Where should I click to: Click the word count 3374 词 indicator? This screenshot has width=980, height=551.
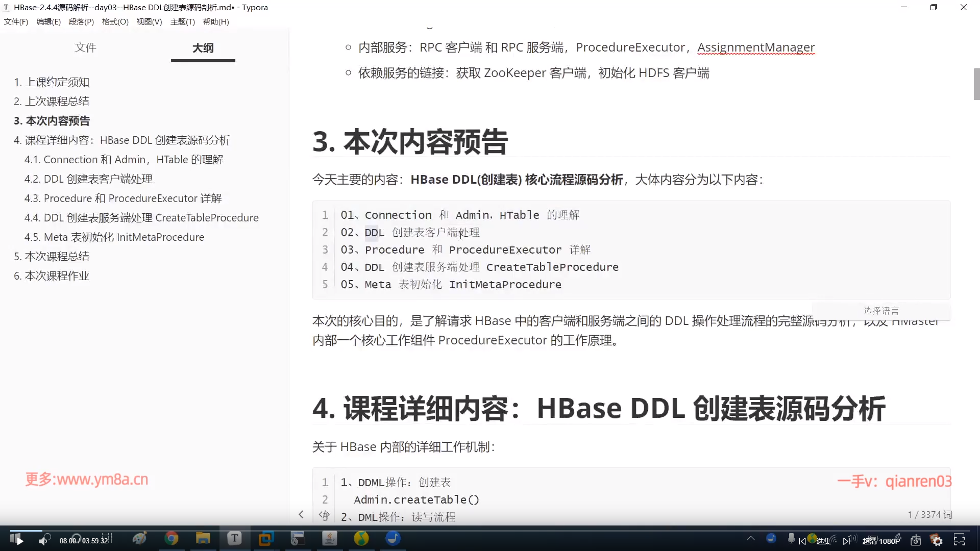coord(930,515)
